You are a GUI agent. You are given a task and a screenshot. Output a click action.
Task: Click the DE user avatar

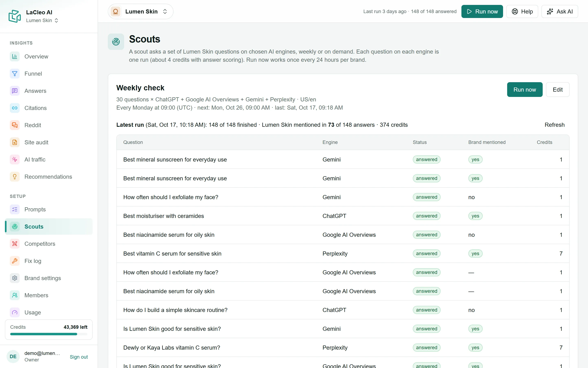point(13,357)
